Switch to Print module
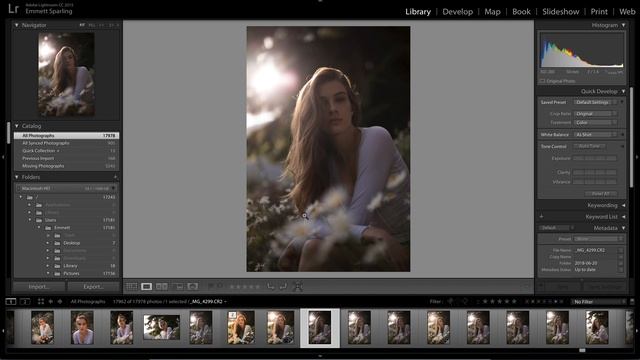 point(599,12)
